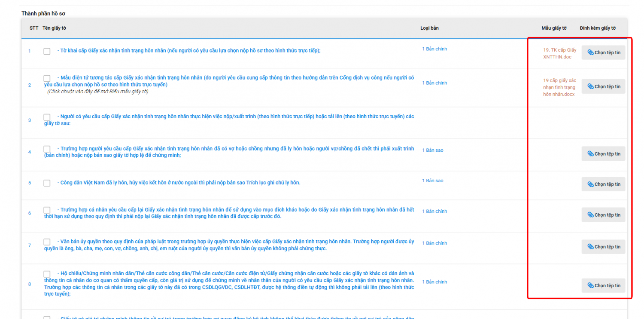Open the 19. TK cấp Giấy XNTTHN.doc template
644x319 pixels.
(x=559, y=53)
